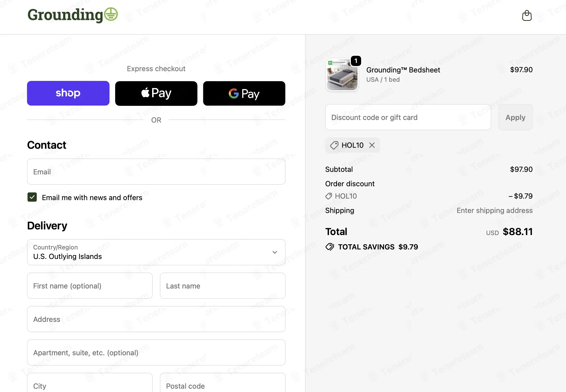
Task: Click the chevron arrow on the Country/Region selector
Action: coord(275,252)
